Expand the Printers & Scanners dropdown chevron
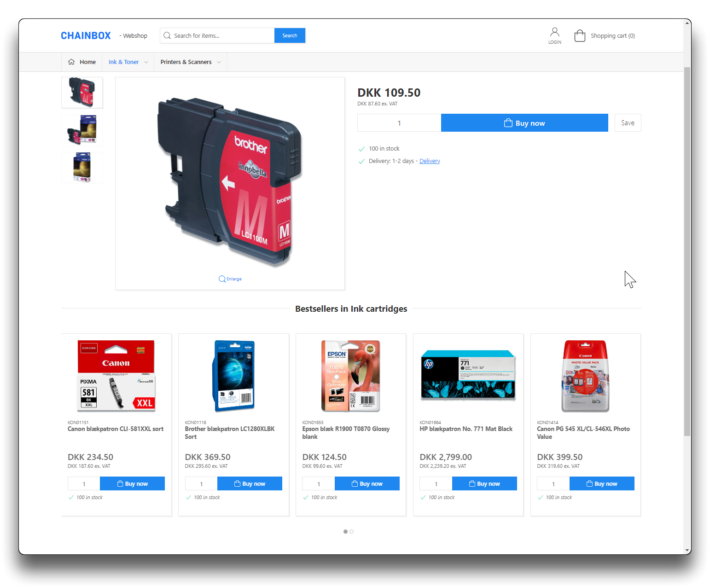This screenshot has width=710, height=588. (x=219, y=62)
